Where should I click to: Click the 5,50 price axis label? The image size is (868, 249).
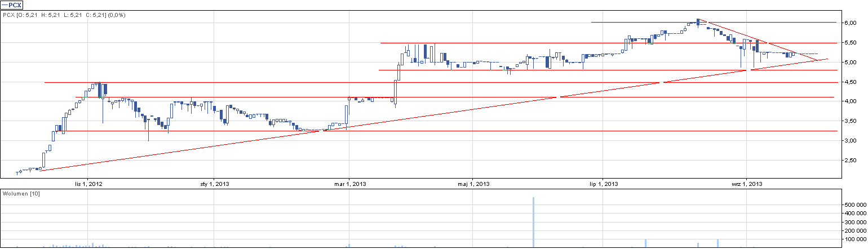[850, 43]
